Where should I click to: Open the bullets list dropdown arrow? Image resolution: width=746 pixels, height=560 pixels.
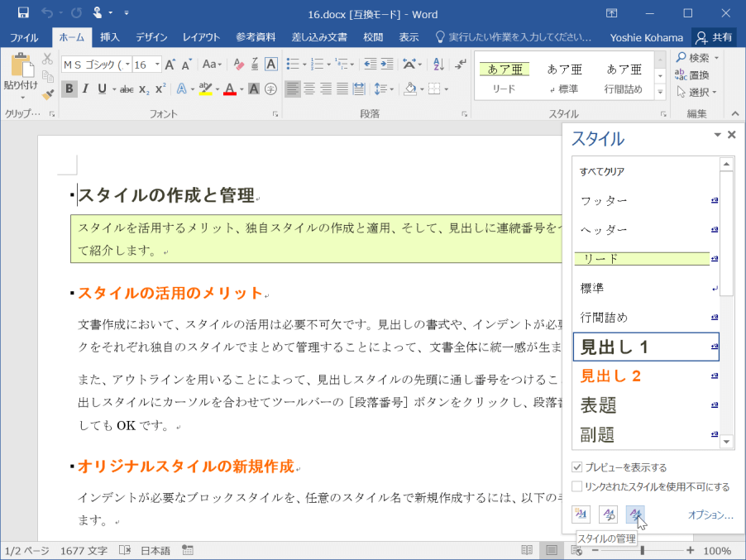[304, 65]
